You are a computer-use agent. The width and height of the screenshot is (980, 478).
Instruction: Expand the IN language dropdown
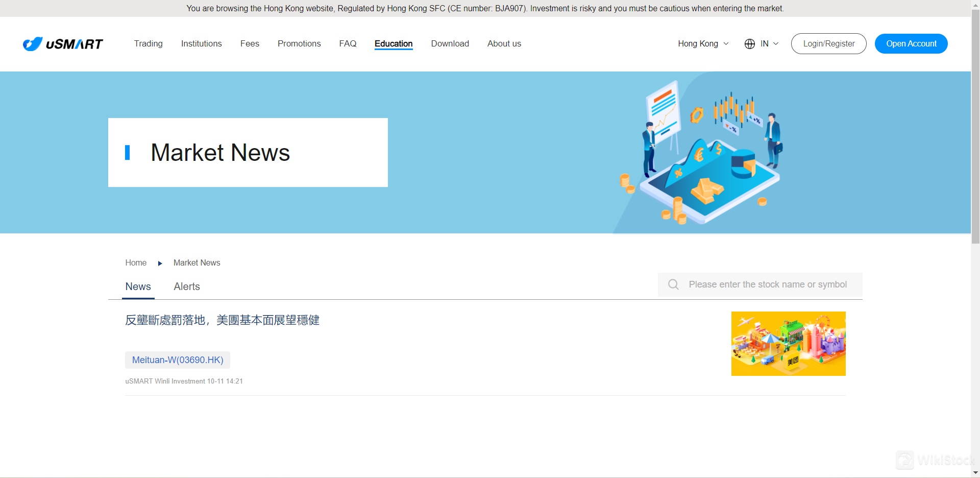point(770,44)
